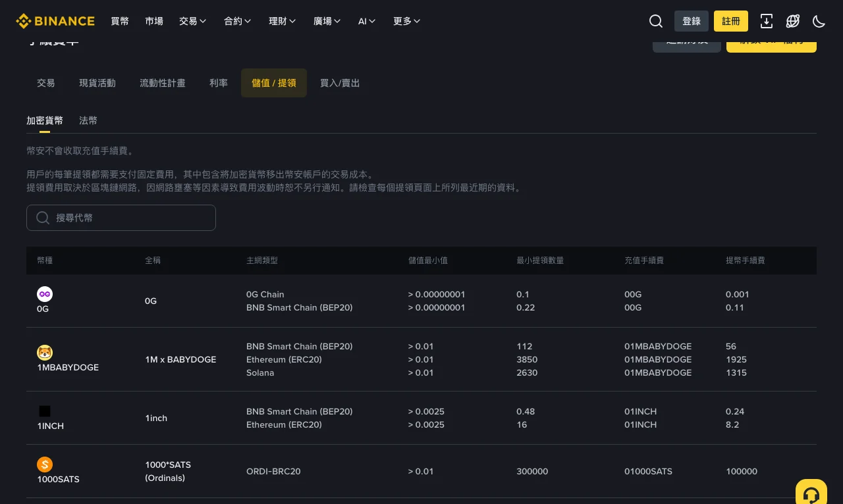Switch to the 流動性計畫 tab
This screenshot has height=504, width=843.
163,83
